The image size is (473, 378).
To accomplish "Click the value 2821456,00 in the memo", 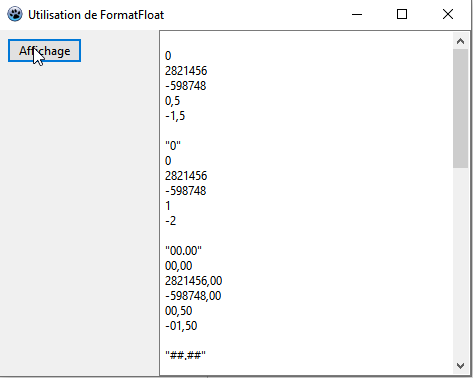I will (193, 281).
